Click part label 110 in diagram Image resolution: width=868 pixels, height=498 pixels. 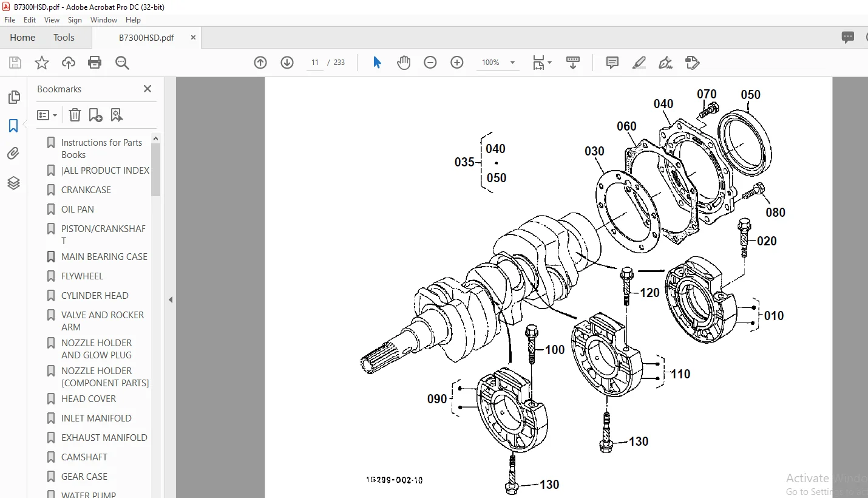680,374
